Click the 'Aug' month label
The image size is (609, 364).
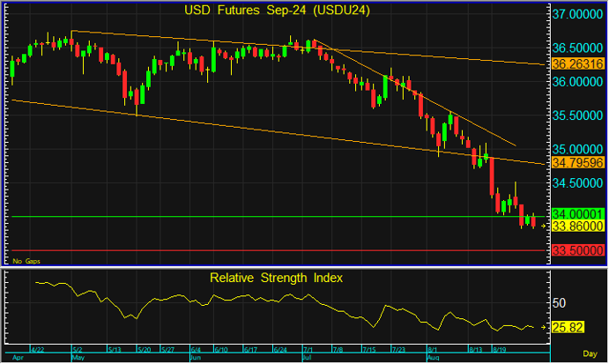pyautogui.click(x=434, y=358)
